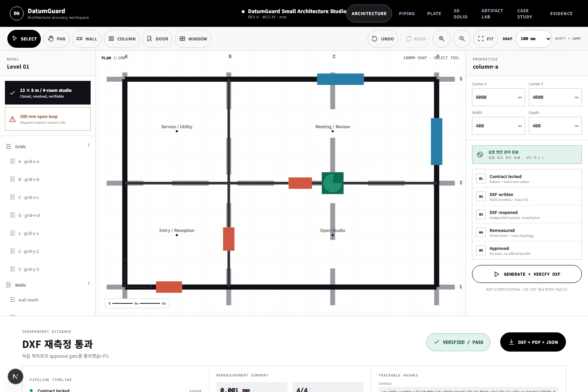Select step 05 Approved

(x=527, y=250)
